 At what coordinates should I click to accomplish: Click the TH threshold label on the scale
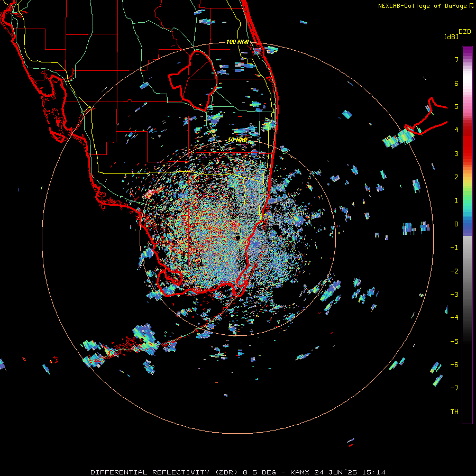(454, 412)
